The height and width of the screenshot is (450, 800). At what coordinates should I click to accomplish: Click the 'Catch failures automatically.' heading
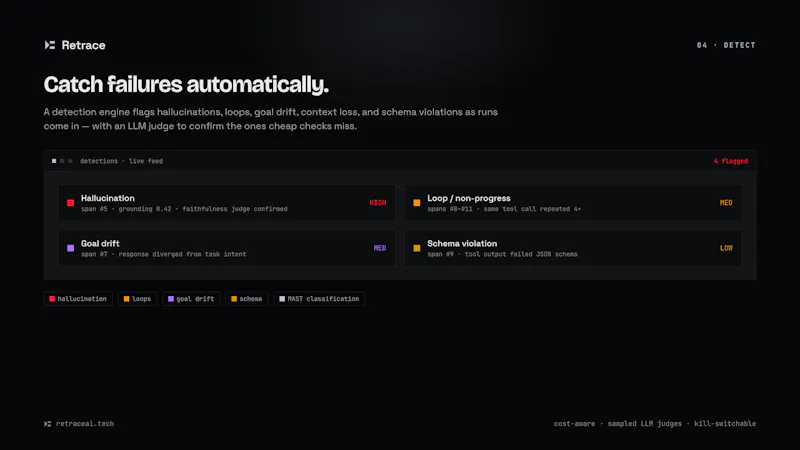[x=186, y=85]
